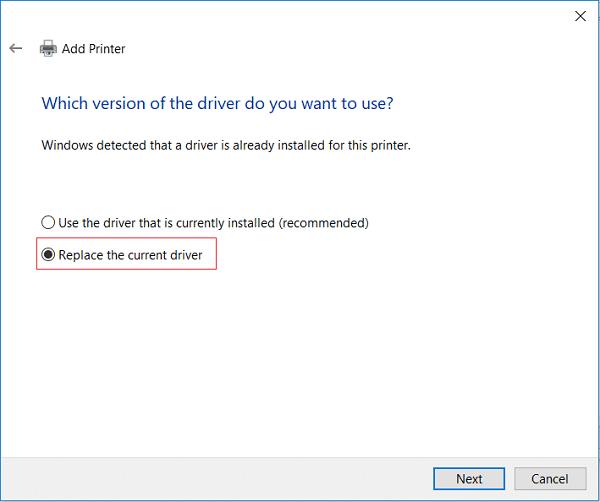The image size is (600, 502).
Task: Click the 'Add Printer' title text
Action: click(x=94, y=48)
